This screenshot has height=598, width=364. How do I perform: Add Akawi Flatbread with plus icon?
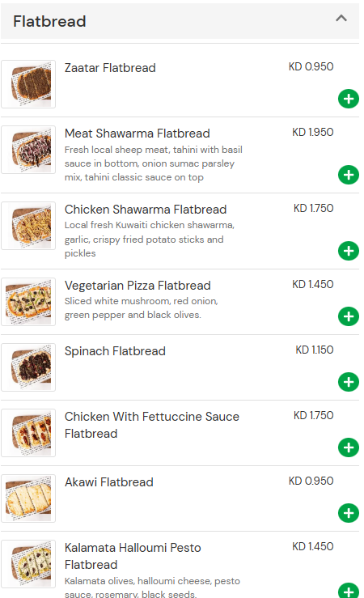[349, 513]
